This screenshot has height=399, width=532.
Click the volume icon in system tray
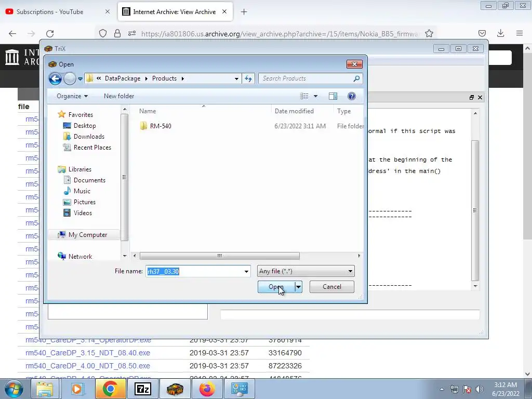[479, 389]
